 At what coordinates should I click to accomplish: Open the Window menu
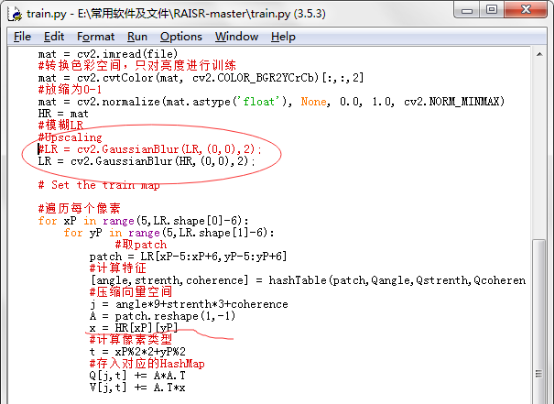click(x=236, y=37)
